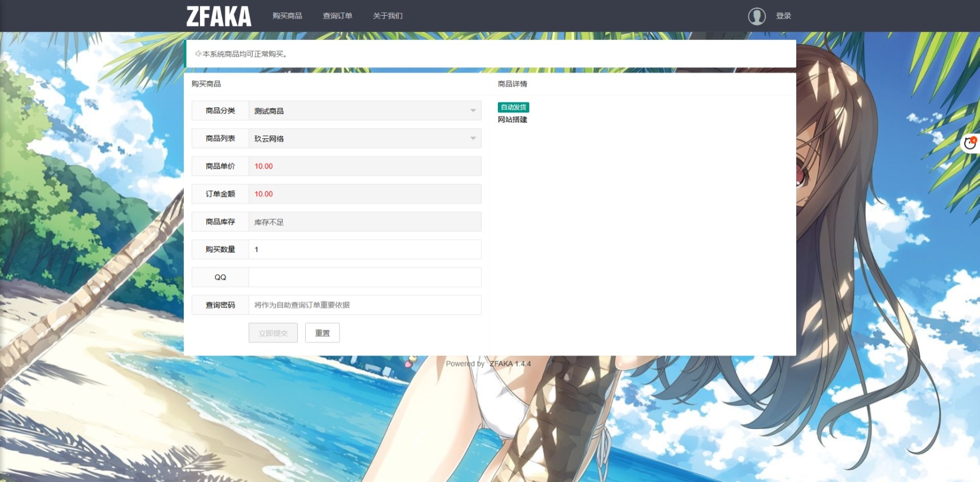Open the 关于我们 menu item
The width and height of the screenshot is (980, 482).
point(388,16)
